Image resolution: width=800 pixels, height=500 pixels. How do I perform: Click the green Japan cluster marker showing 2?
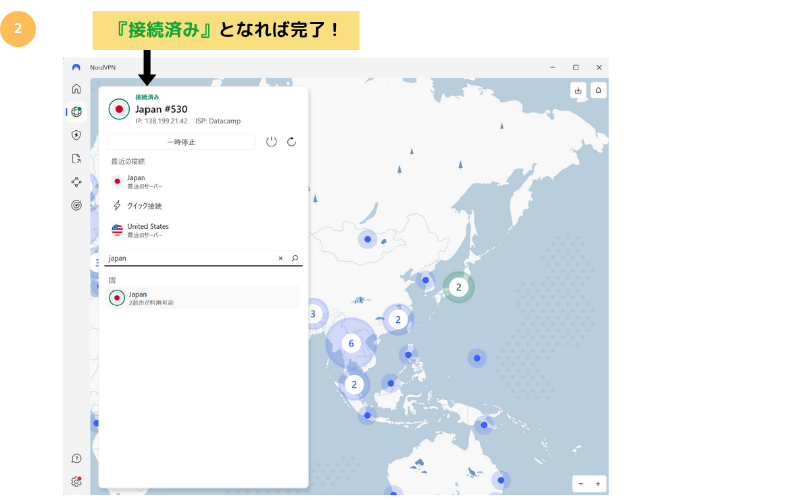click(x=459, y=287)
